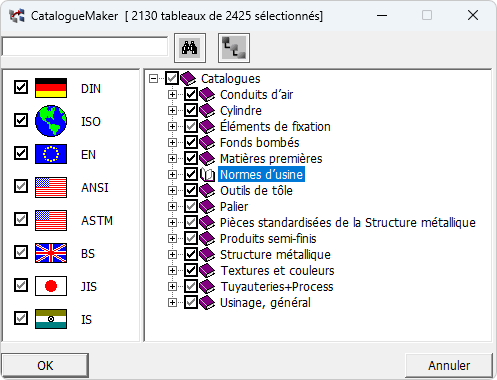The image size is (497, 380).
Task: Click the book icon beside Cylindre
Action: [207, 110]
